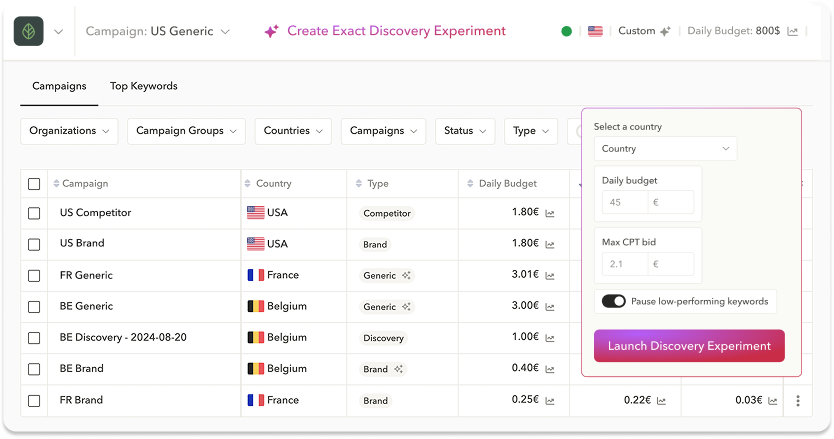Click the green leaf app logo
Viewport: 834px width, 439px height.
(29, 31)
